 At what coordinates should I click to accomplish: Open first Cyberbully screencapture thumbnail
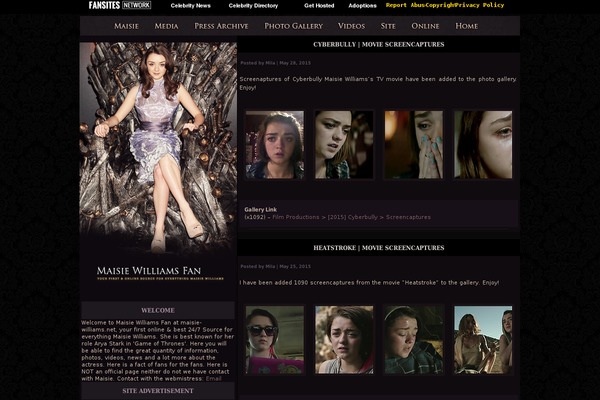[x=275, y=145]
